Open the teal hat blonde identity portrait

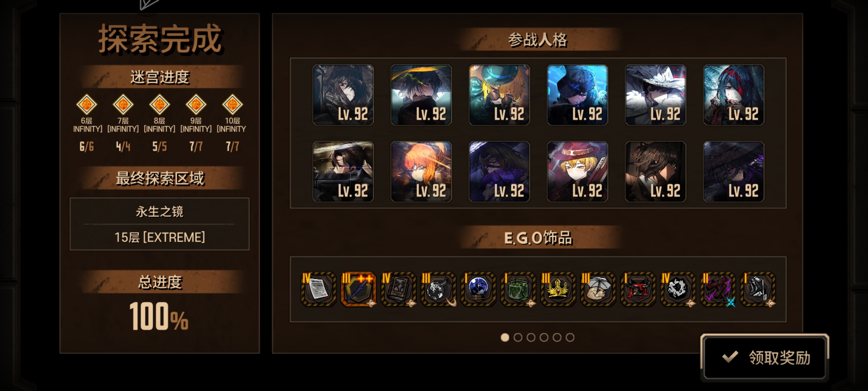499,95
